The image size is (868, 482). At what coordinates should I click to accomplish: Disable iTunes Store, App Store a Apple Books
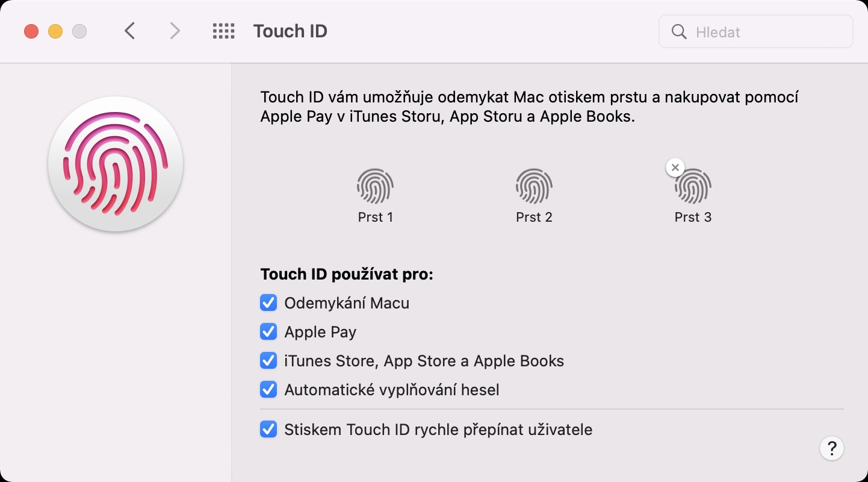[x=268, y=360]
